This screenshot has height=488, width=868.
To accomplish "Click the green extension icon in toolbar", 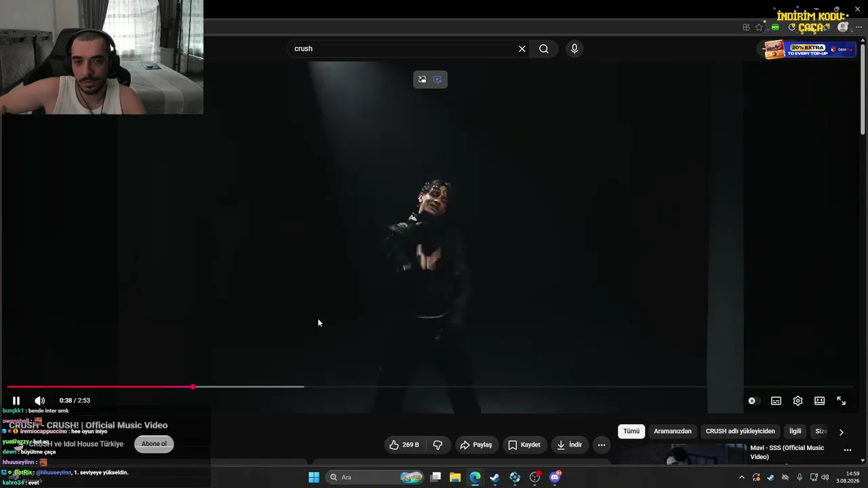I will [775, 28].
